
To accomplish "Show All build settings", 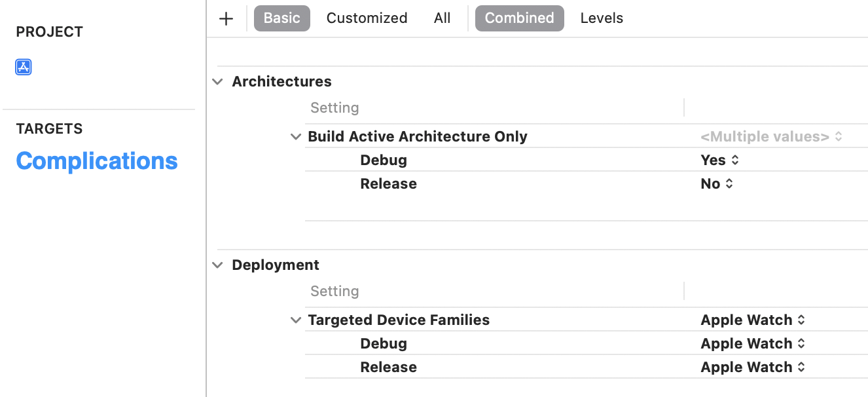I will (x=442, y=18).
